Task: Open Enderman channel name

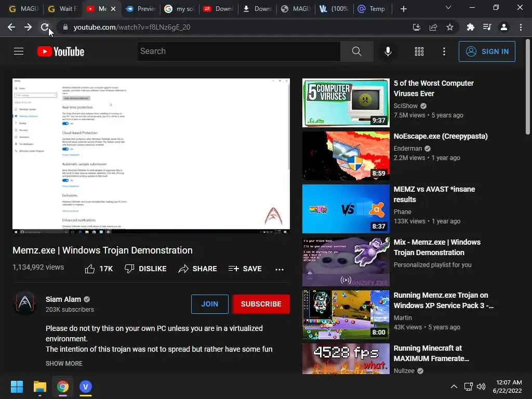Action: [x=407, y=148]
